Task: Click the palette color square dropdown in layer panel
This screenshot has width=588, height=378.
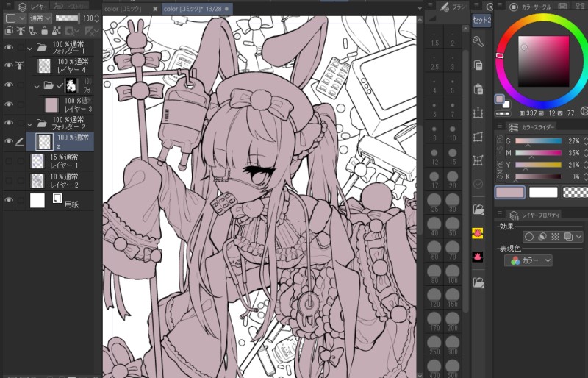Action: click(15, 18)
